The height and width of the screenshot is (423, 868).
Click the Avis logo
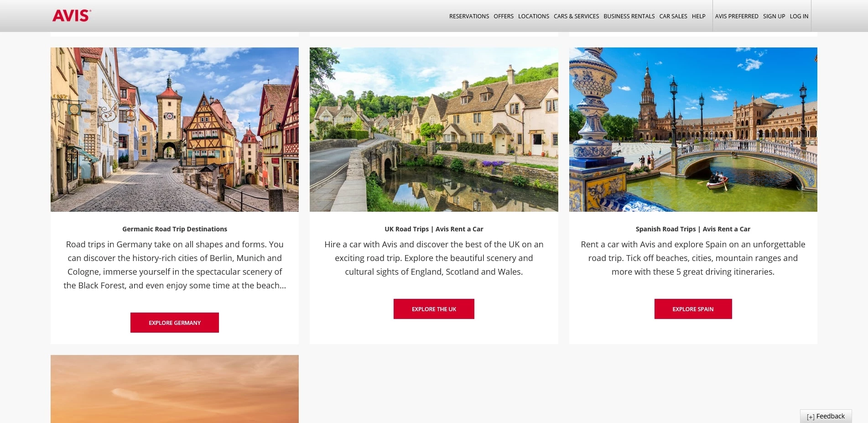(72, 16)
